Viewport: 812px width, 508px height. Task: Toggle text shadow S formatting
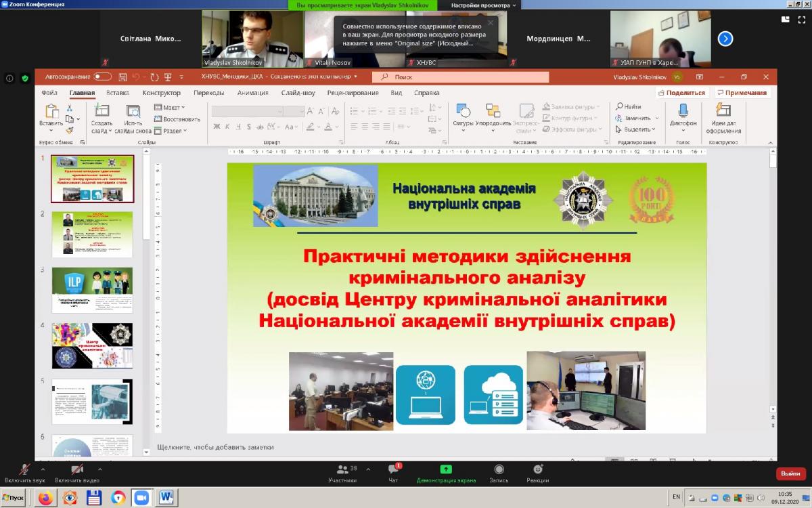click(x=249, y=127)
